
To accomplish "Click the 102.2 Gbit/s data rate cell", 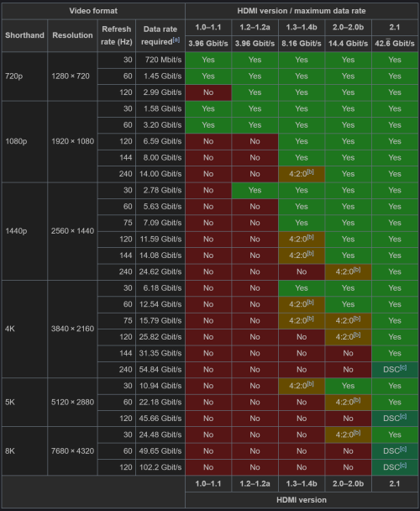I will [160, 467].
